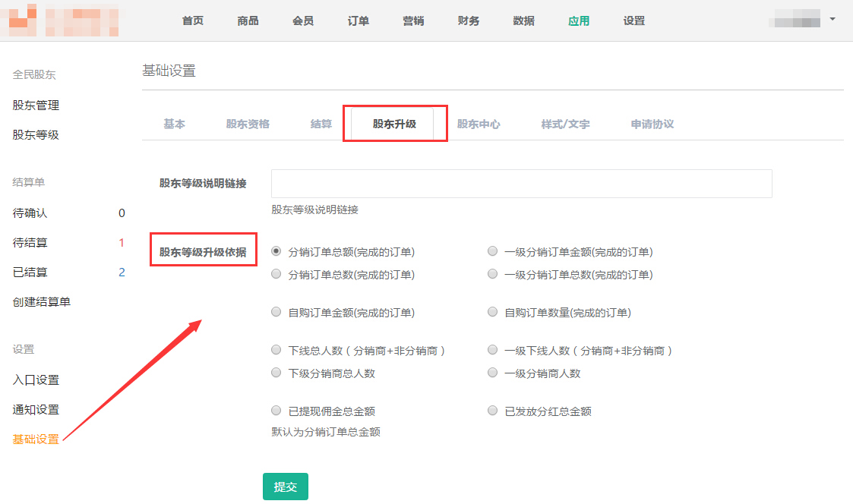Click the 应用 top menu item
The height and width of the screenshot is (504, 853).
(579, 20)
